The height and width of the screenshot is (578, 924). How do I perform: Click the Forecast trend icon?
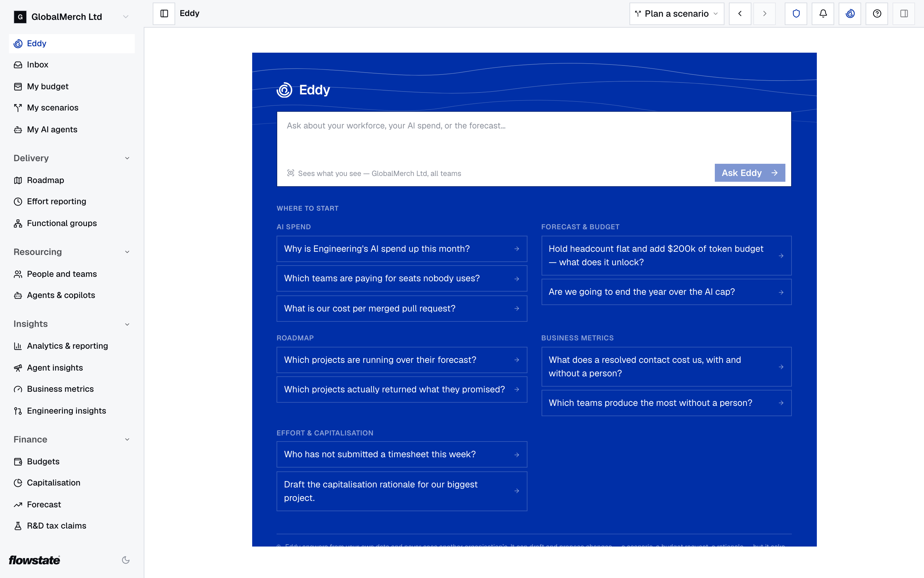(18, 504)
